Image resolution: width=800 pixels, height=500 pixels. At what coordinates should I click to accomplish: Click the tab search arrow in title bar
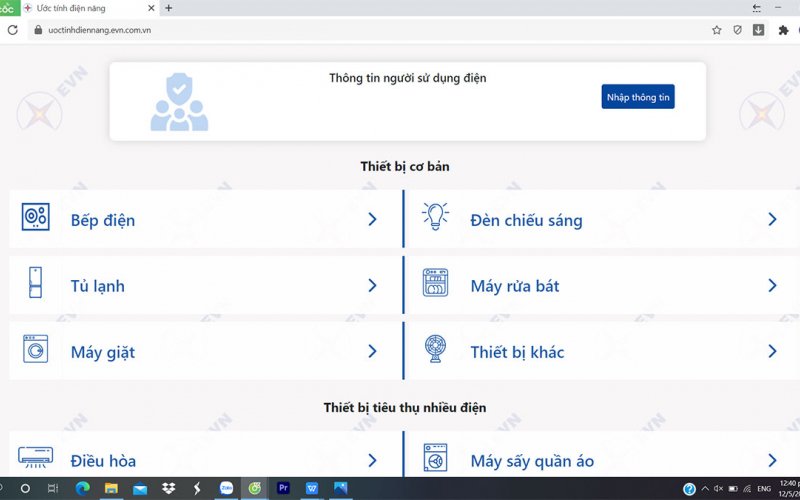pyautogui.click(x=757, y=8)
